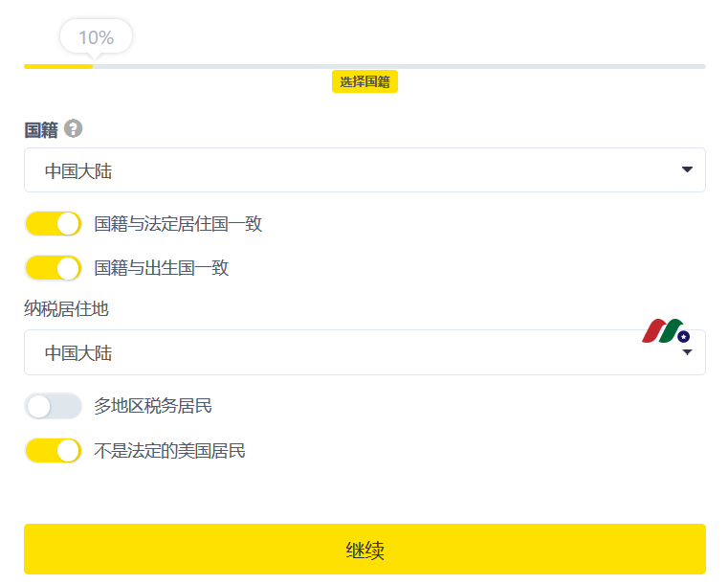Click the 继续 button

point(364,550)
